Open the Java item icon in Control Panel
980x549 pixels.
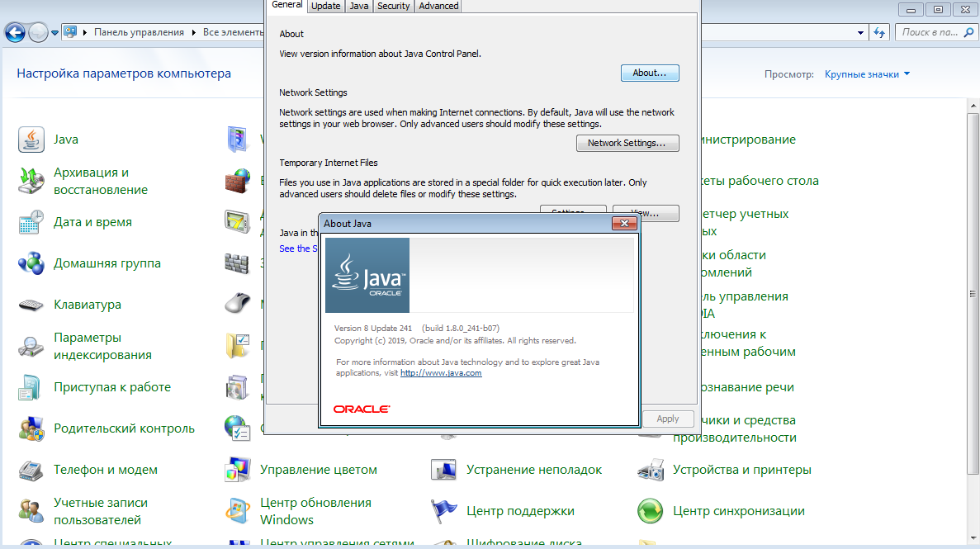click(31, 140)
